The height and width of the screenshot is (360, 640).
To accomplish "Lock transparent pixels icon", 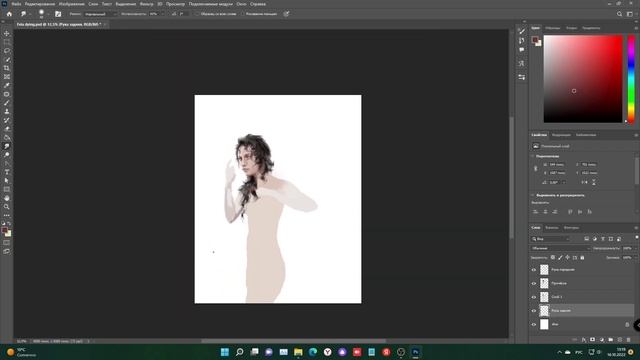I will coord(553,258).
